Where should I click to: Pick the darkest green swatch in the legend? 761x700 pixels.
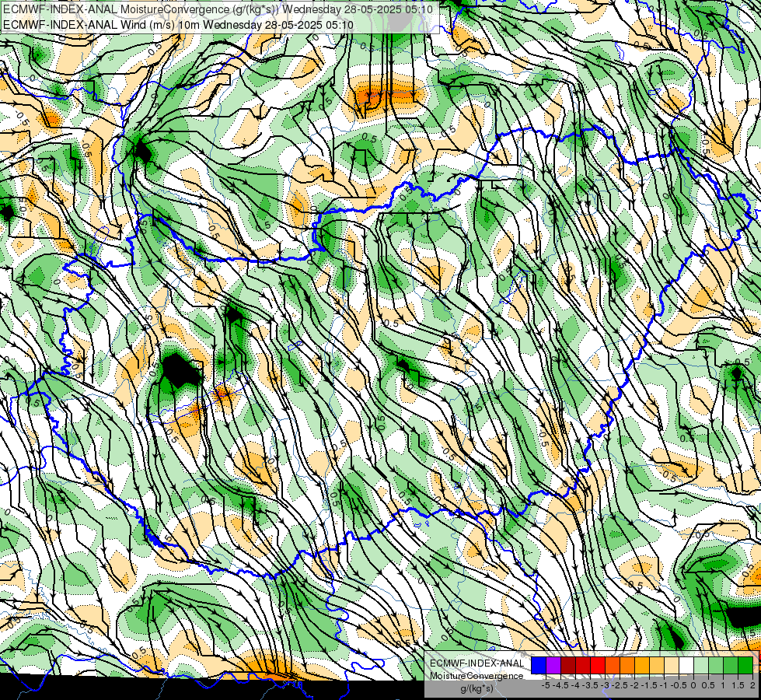(x=745, y=665)
